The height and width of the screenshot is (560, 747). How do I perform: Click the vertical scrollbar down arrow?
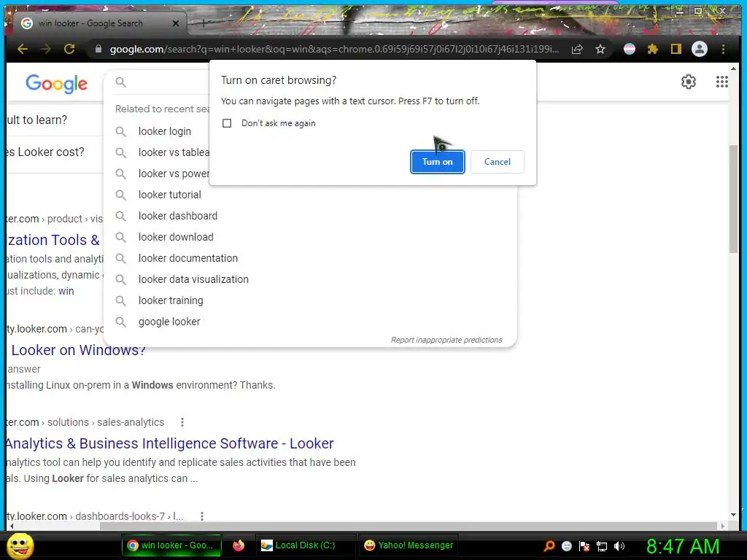point(733,516)
